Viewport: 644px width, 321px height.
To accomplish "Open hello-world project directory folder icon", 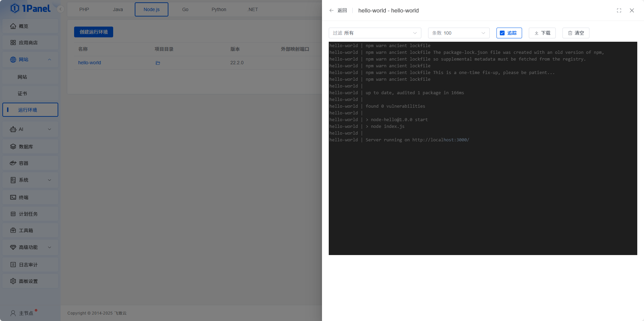I will (x=158, y=63).
